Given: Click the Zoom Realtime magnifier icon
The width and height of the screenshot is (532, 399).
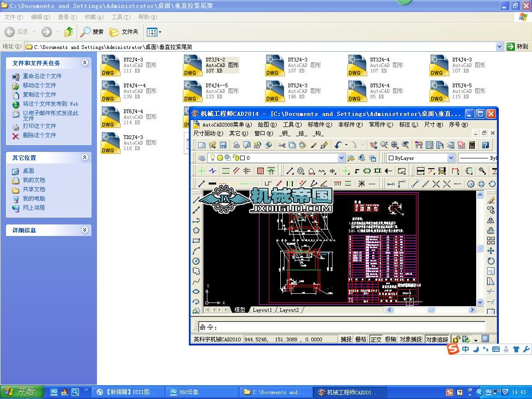Looking at the screenshot, I should pyautogui.click(x=384, y=145).
